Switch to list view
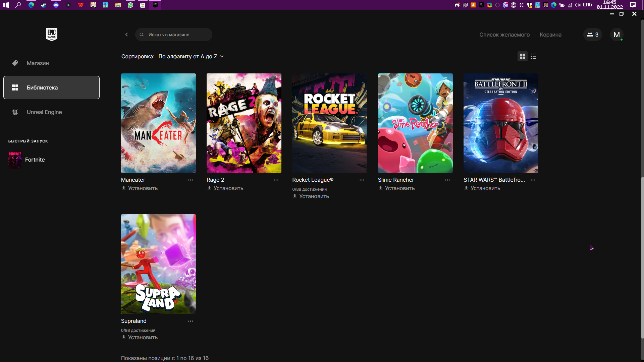The height and width of the screenshot is (362, 644). point(534,56)
